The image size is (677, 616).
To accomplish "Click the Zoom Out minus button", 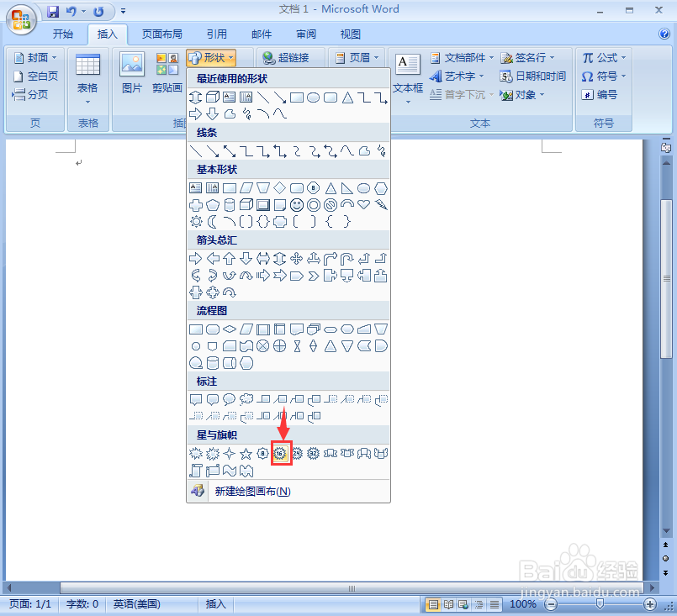I will click(551, 604).
